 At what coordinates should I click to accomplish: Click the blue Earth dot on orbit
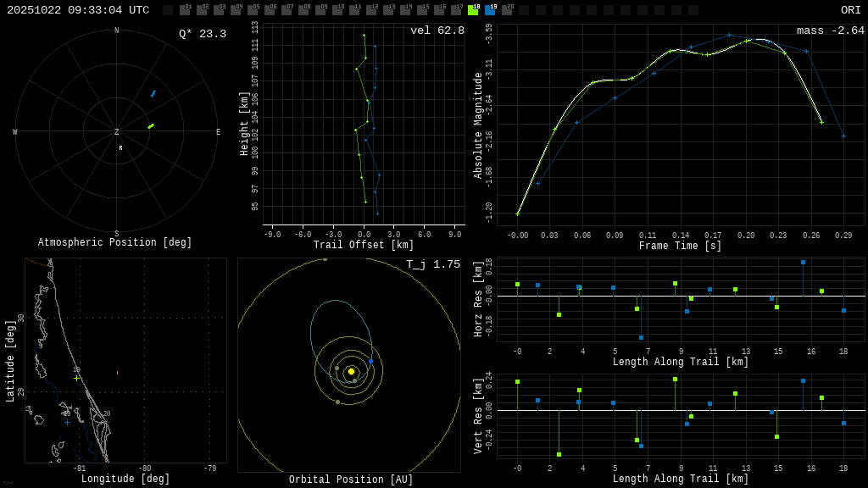[x=370, y=362]
